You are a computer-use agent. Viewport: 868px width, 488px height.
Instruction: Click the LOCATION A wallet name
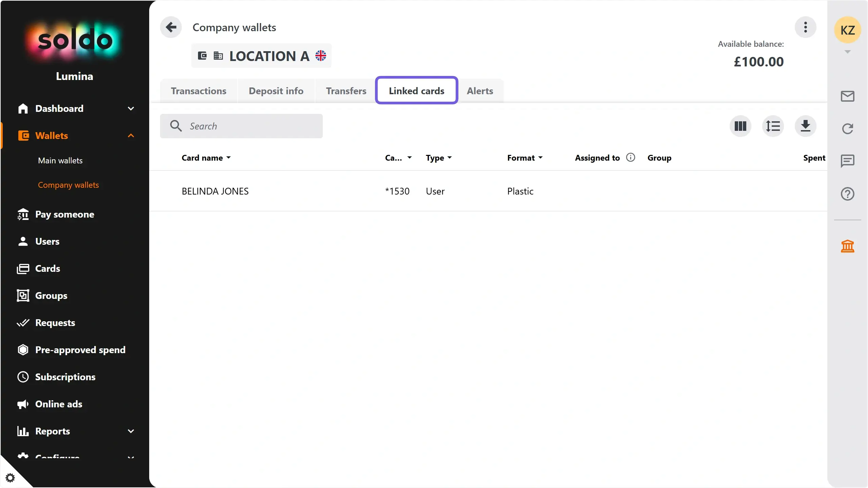pos(269,56)
